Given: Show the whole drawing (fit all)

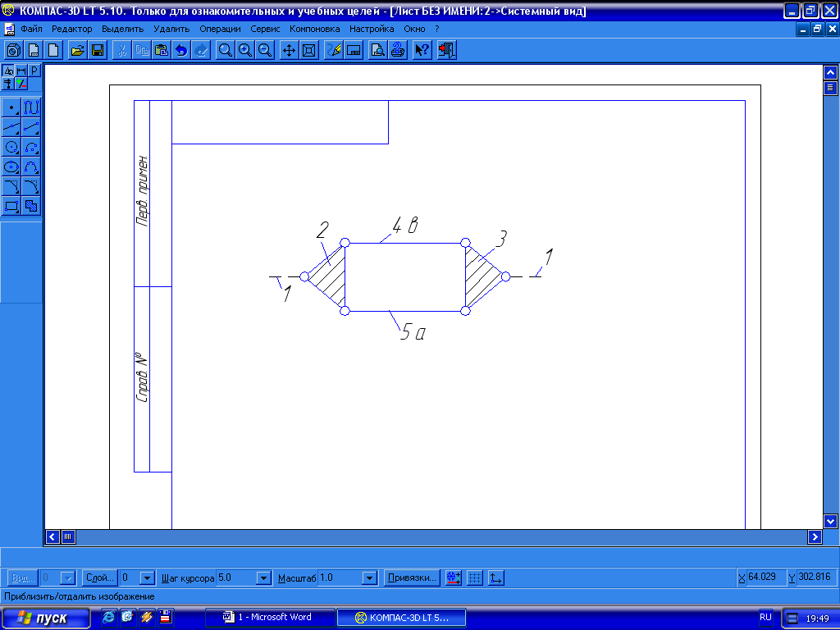Looking at the screenshot, I should tap(309, 50).
